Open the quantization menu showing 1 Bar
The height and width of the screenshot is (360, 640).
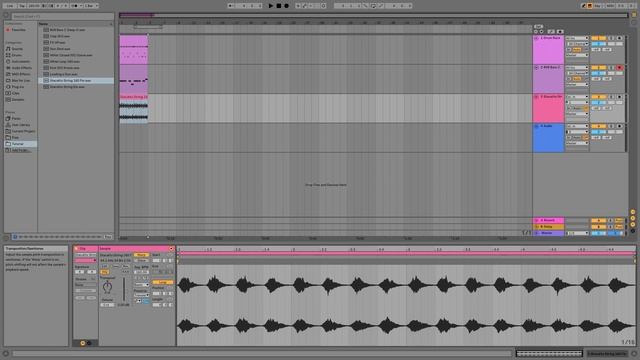tap(91, 6)
